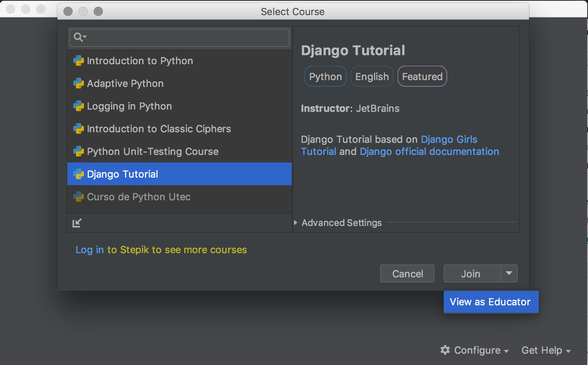
Task: Cancel the Select Course dialog
Action: [407, 274]
